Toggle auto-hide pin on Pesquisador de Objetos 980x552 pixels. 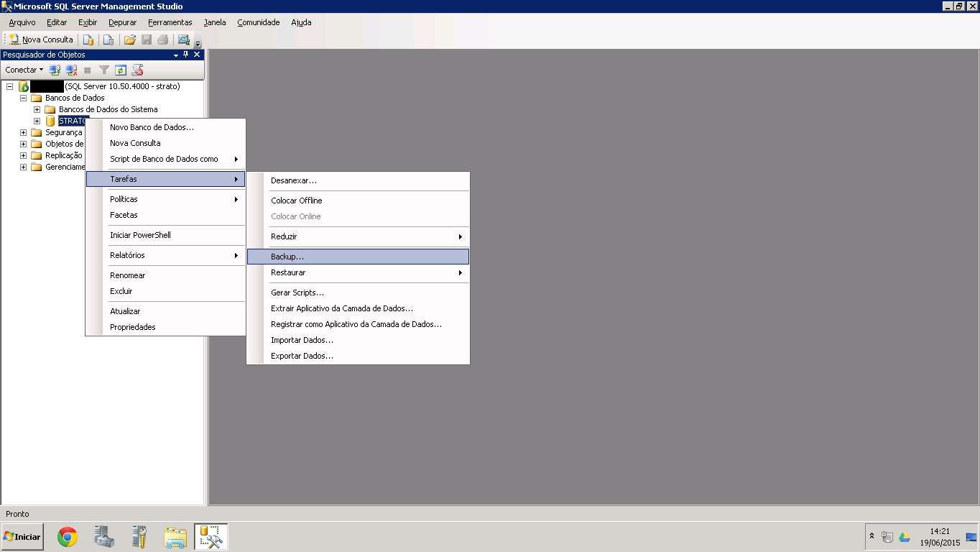tap(186, 55)
